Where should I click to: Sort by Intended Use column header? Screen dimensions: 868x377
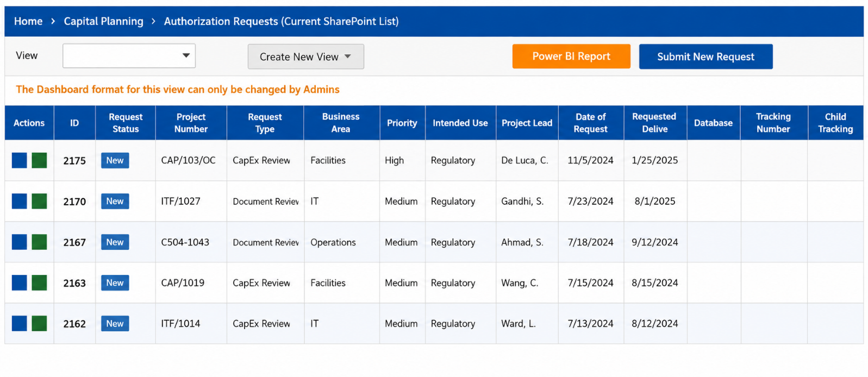pos(460,123)
